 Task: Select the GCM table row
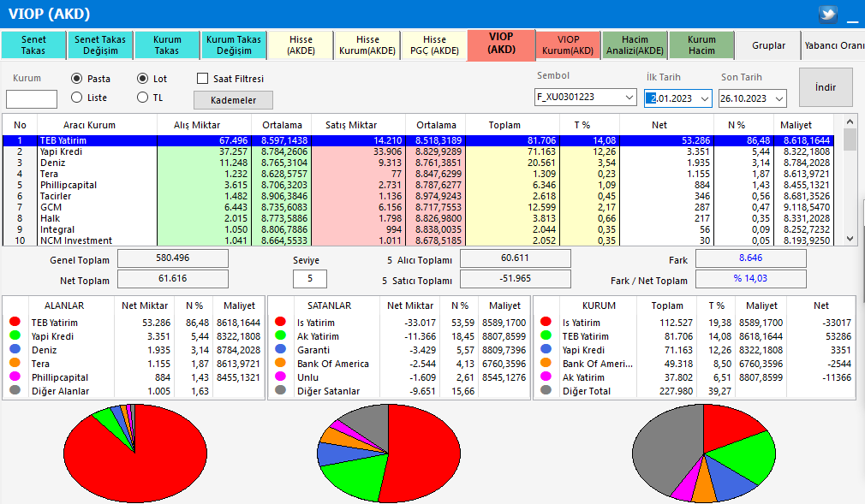[418, 207]
